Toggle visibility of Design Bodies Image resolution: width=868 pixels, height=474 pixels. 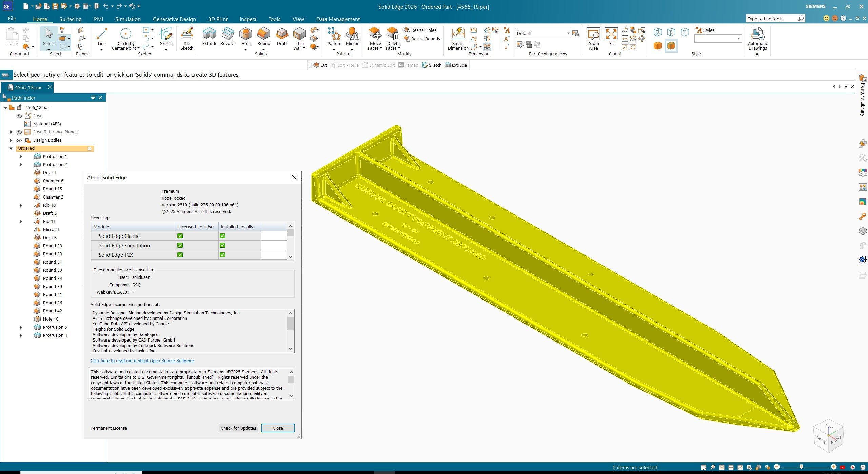point(19,140)
